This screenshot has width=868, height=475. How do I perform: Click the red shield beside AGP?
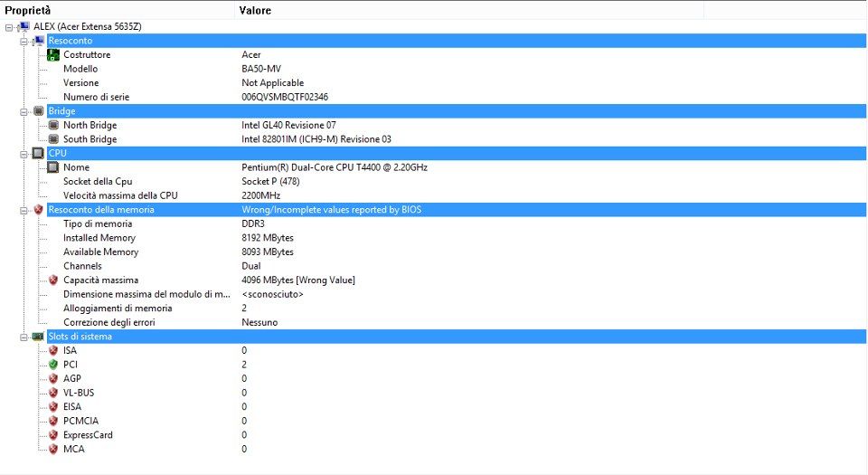(53, 379)
